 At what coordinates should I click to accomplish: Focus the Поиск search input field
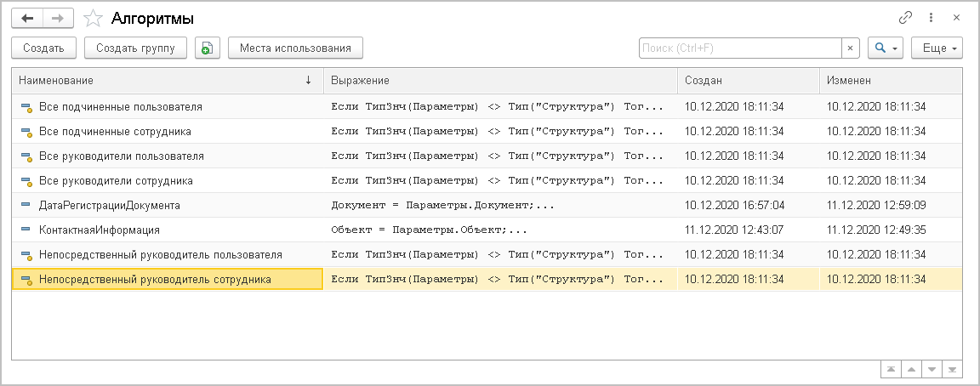click(x=740, y=48)
